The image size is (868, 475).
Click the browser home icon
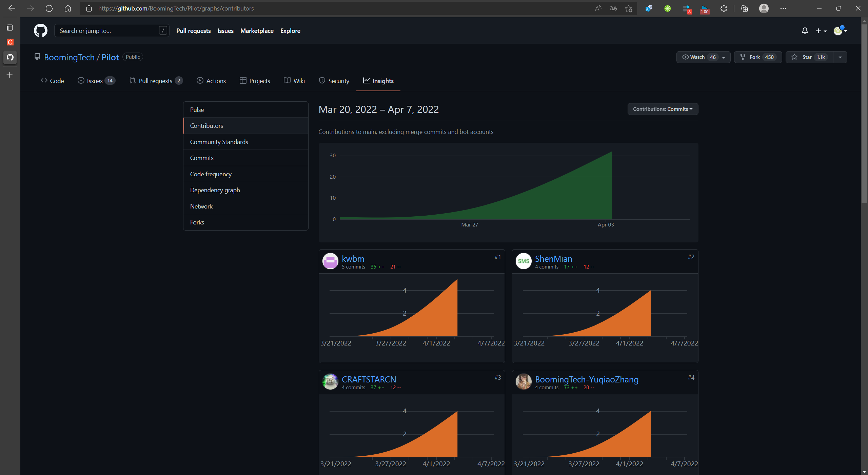pyautogui.click(x=68, y=8)
